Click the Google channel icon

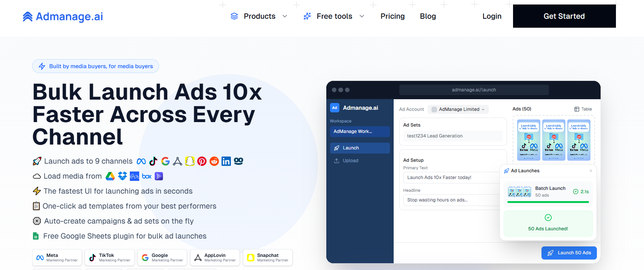165,161
